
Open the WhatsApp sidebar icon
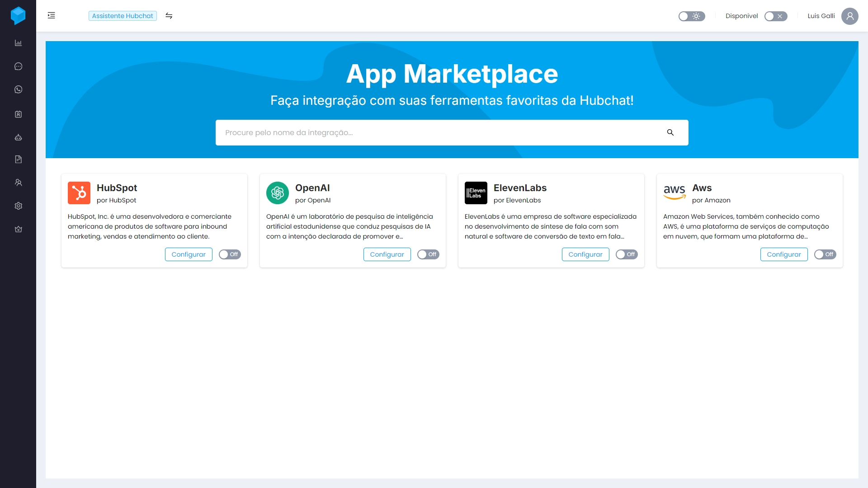18,89
